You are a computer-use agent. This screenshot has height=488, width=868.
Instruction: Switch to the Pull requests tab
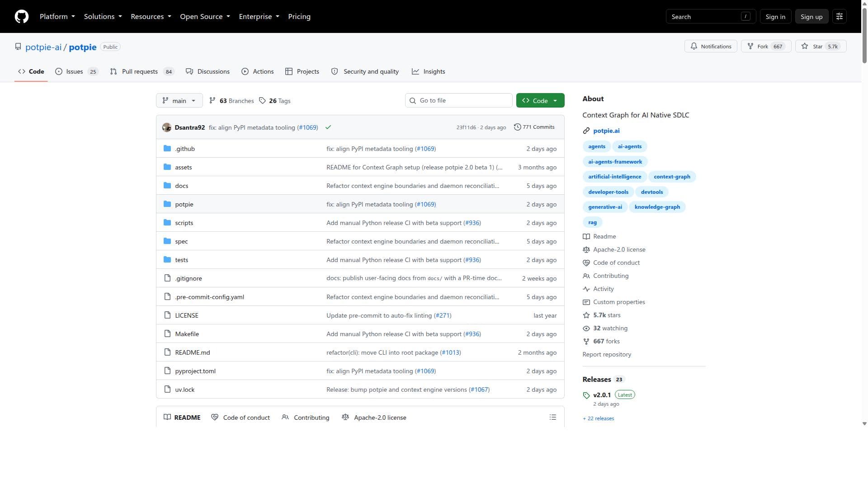pos(142,71)
